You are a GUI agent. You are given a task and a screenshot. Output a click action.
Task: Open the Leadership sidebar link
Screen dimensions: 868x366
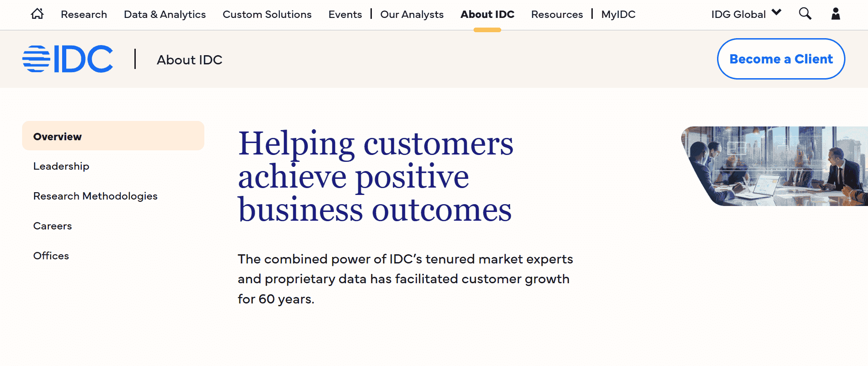pos(61,166)
